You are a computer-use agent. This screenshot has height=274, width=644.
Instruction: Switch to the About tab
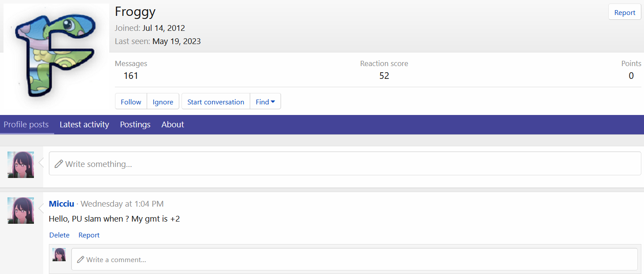click(x=173, y=125)
